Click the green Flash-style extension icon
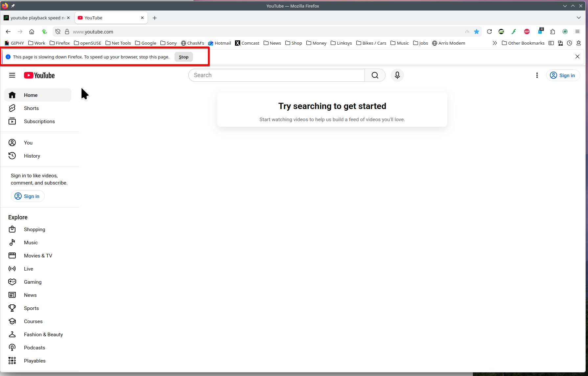 pyautogui.click(x=514, y=32)
